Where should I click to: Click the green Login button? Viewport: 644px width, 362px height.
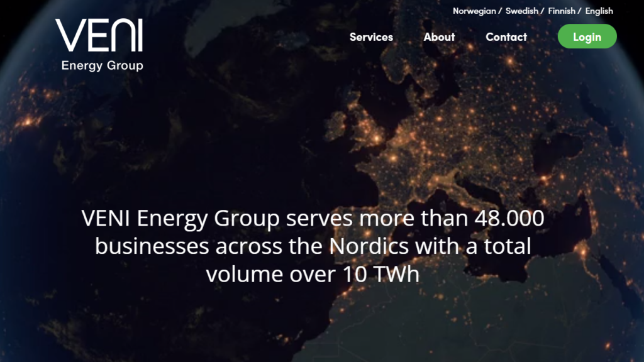point(587,36)
